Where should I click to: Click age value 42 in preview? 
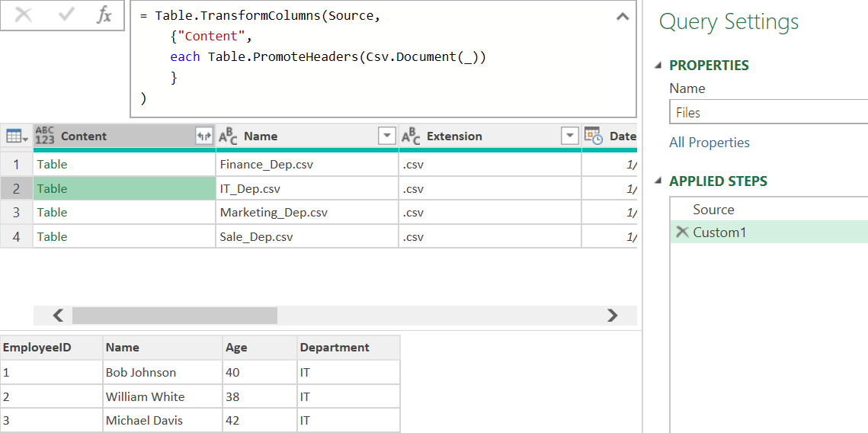pyautogui.click(x=260, y=420)
